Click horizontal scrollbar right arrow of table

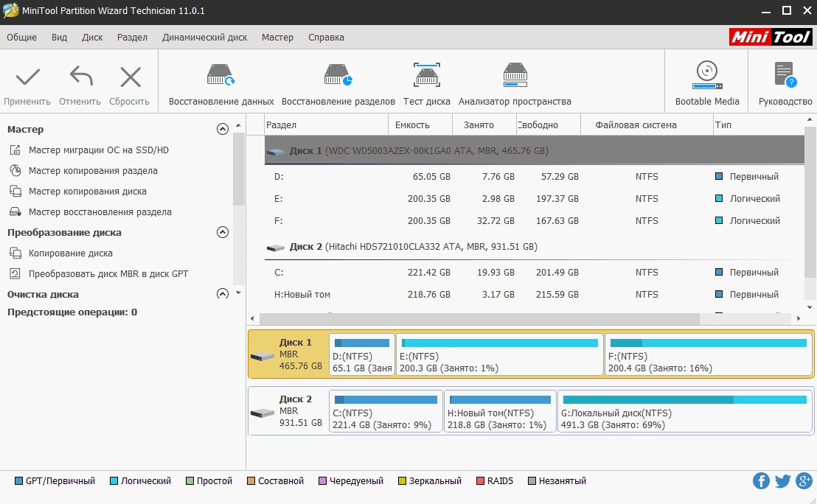pos(799,318)
